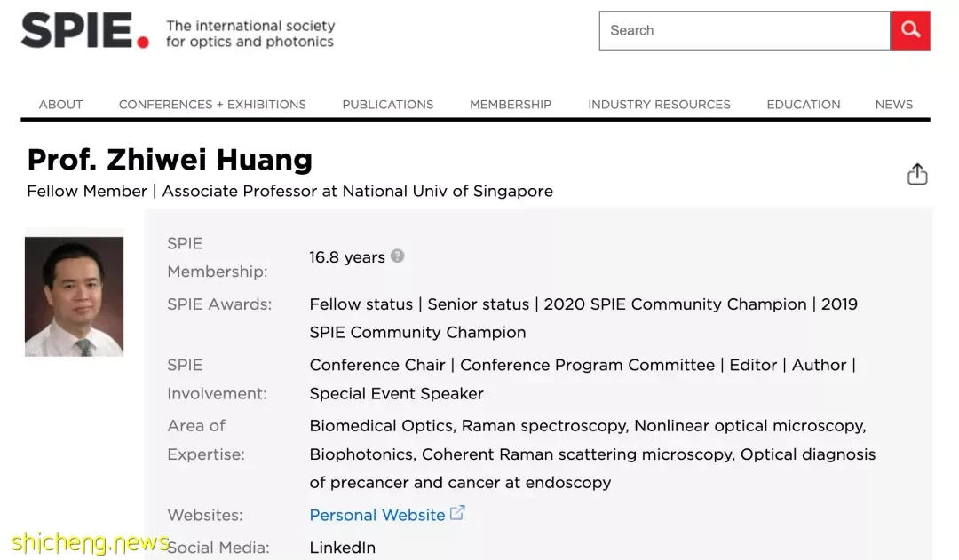Click the 'Websites:' label
The height and width of the screenshot is (560, 959).
click(x=205, y=515)
